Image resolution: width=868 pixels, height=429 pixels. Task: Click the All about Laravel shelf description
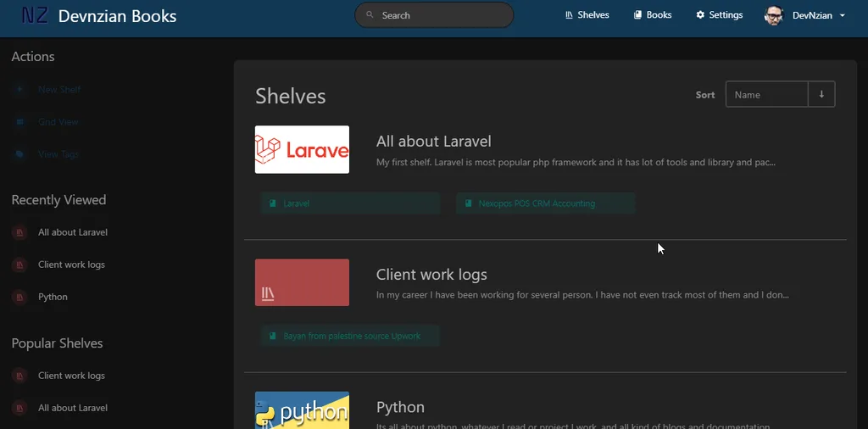pos(576,162)
